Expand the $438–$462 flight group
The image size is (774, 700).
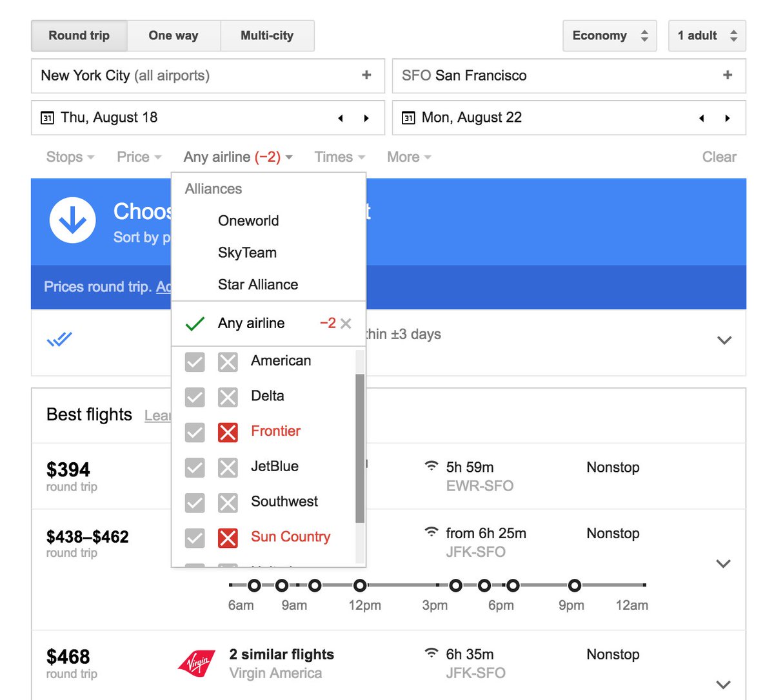(724, 563)
